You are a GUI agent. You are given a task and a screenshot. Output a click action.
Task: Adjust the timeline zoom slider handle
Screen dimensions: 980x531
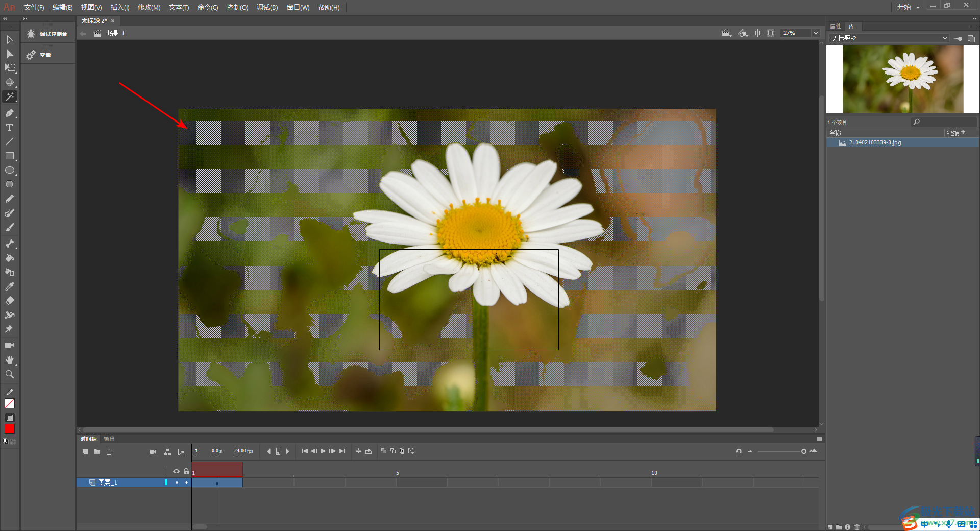point(804,451)
